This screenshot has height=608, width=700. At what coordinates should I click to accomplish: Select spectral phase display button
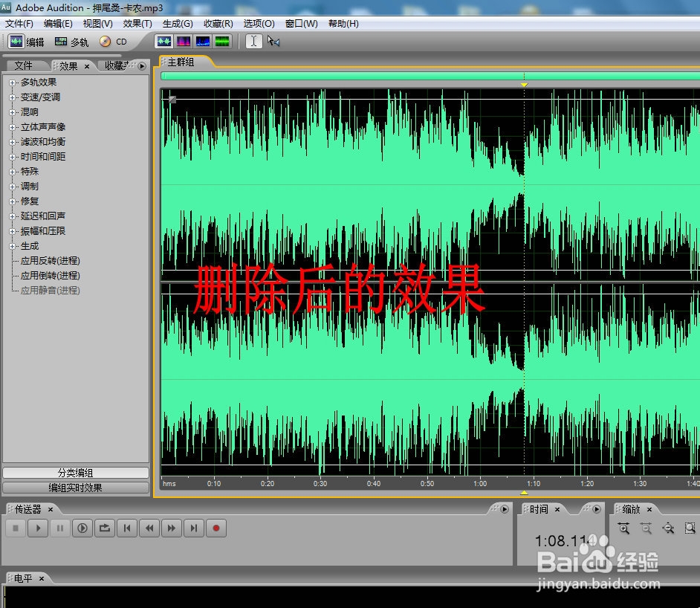point(222,42)
